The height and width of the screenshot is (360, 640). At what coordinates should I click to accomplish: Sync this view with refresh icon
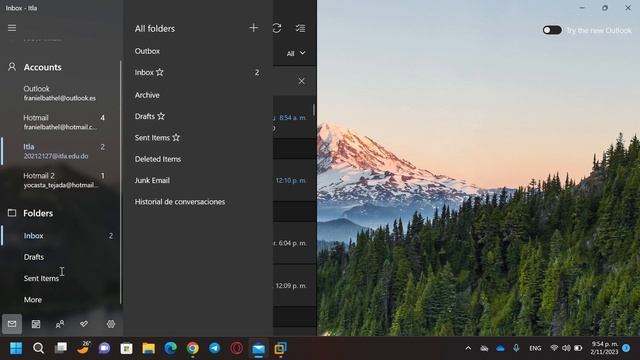[277, 28]
